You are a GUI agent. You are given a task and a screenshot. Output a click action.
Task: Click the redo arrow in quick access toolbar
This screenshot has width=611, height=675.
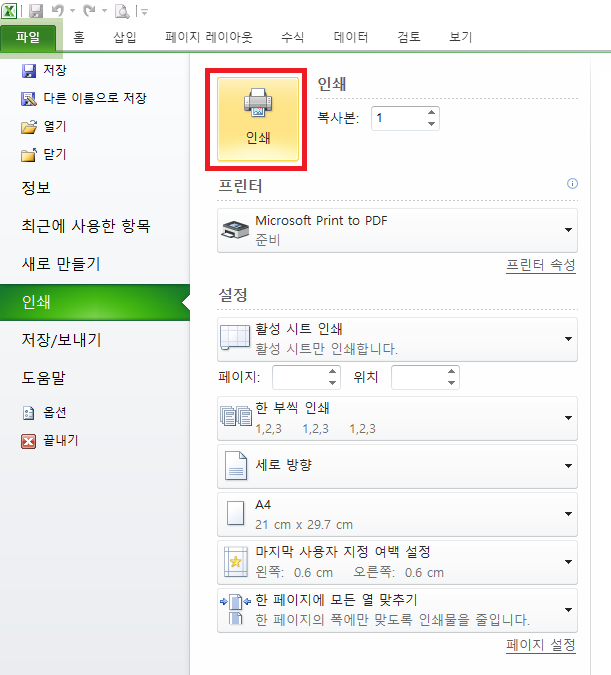coord(89,11)
